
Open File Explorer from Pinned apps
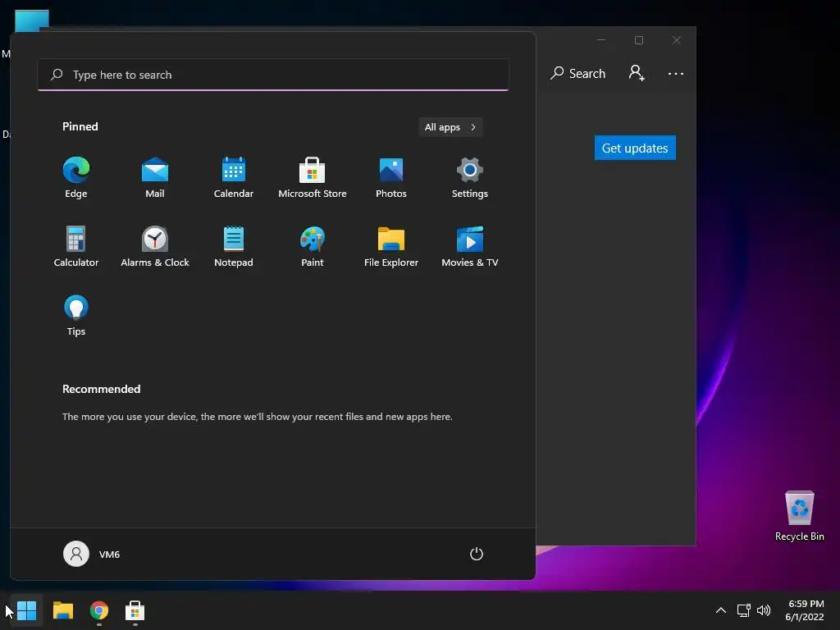point(391,247)
